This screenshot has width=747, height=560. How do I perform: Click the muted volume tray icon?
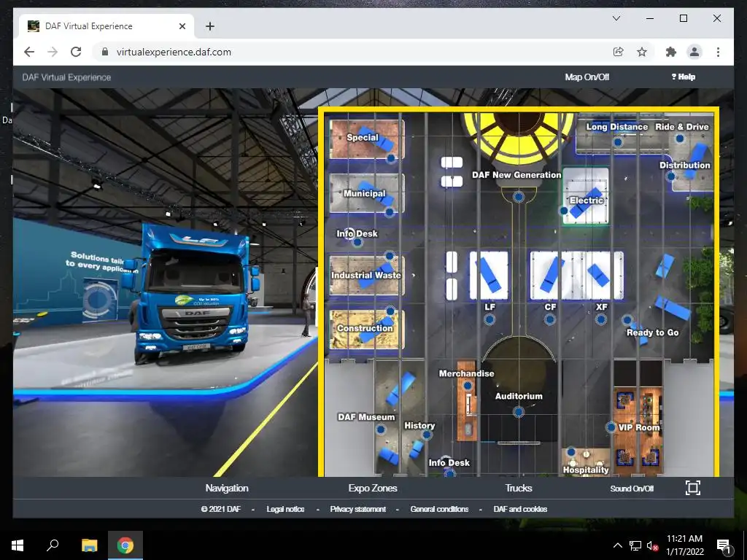click(x=651, y=545)
